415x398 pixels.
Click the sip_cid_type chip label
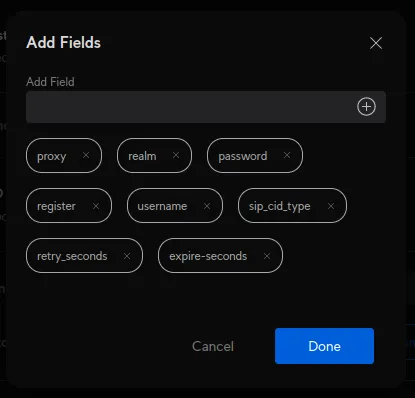(280, 206)
